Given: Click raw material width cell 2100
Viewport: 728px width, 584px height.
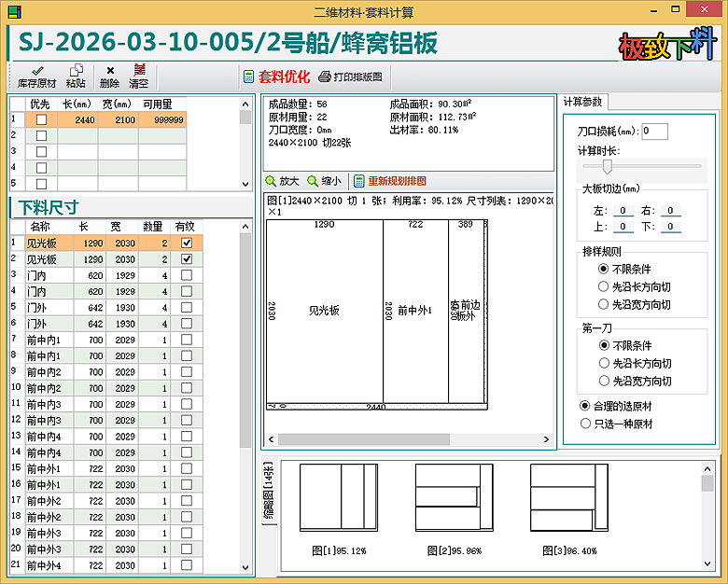Looking at the screenshot, I should pyautogui.click(x=118, y=119).
